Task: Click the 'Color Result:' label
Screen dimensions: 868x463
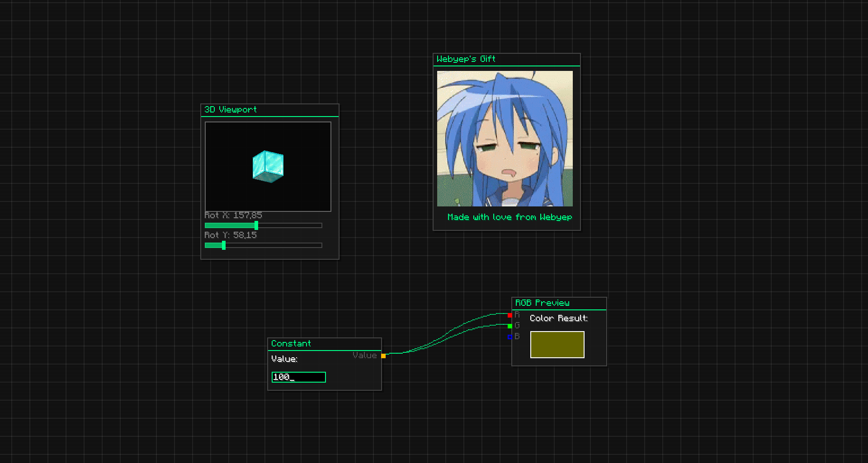Action: pyautogui.click(x=559, y=318)
